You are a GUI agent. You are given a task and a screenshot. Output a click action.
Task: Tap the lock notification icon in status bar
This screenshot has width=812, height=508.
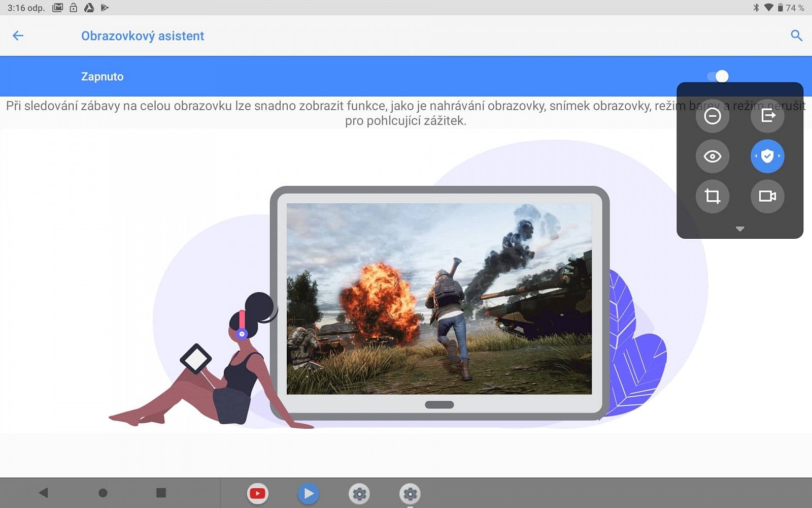coord(74,8)
